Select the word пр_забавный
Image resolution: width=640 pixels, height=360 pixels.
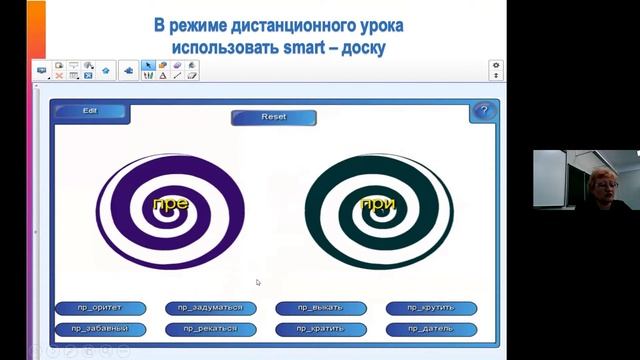coord(100,329)
